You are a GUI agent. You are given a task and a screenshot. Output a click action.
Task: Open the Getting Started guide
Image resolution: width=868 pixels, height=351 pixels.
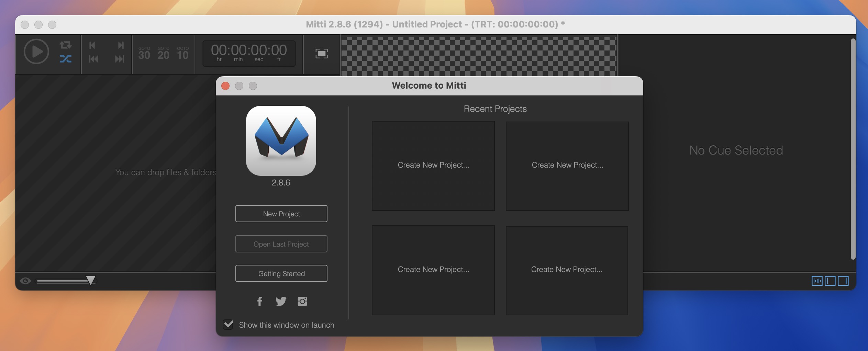pyautogui.click(x=281, y=273)
